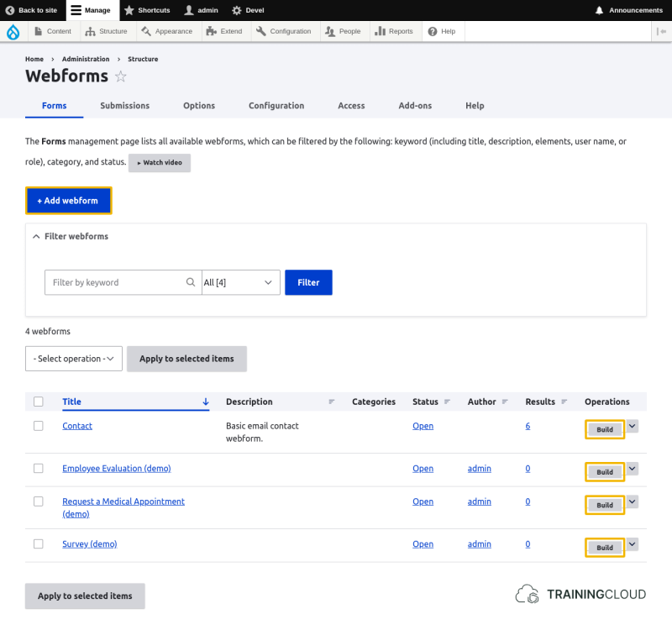
Task: Switch to the Options tab
Action: 199,106
